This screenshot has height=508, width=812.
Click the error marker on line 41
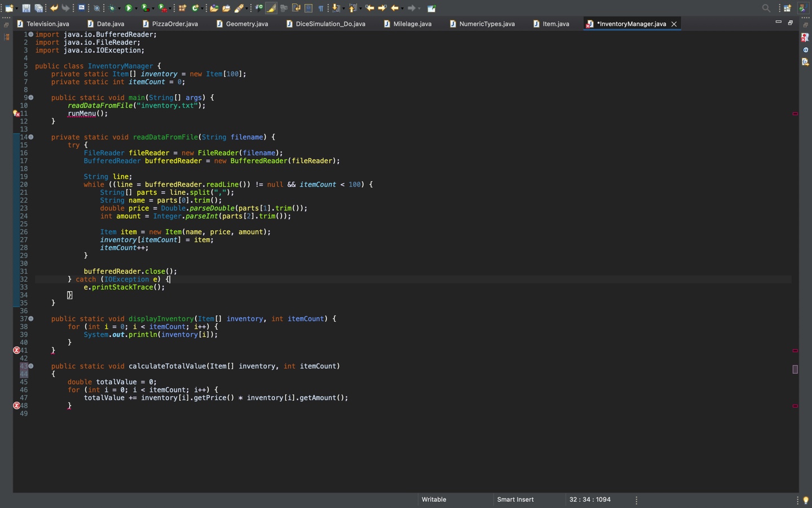coord(16,351)
